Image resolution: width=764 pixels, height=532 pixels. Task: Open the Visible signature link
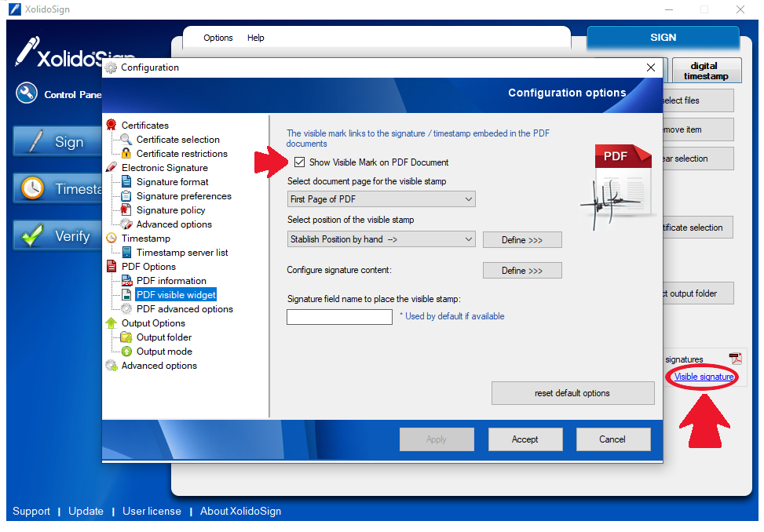coord(704,377)
